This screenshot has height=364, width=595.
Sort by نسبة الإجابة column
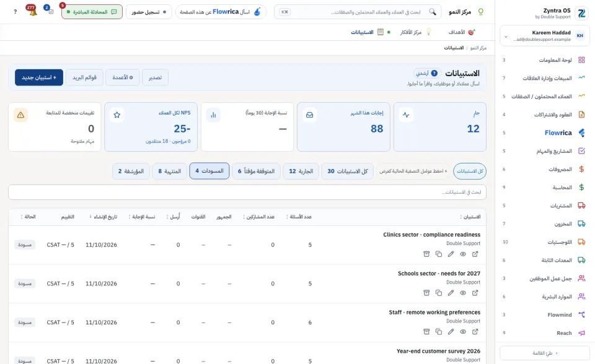pos(141,217)
